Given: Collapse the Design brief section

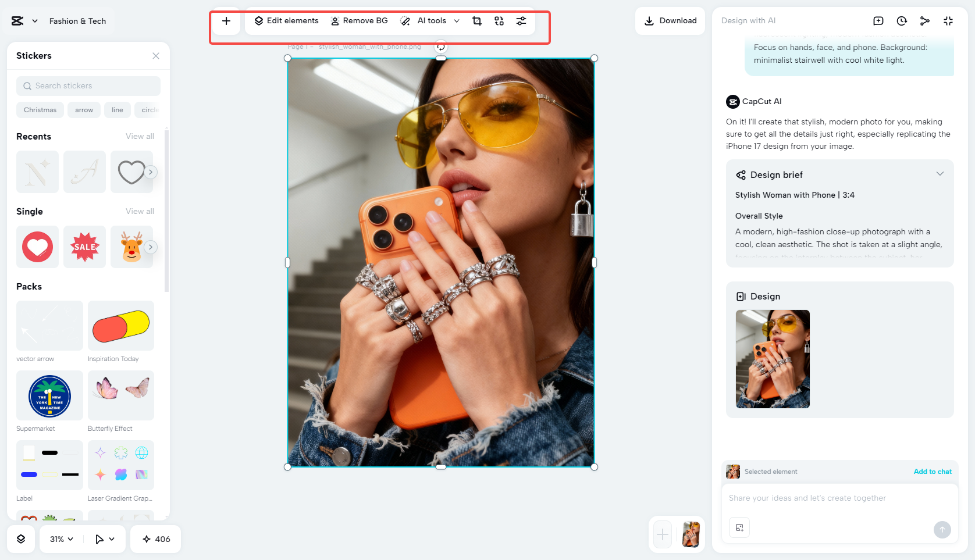Looking at the screenshot, I should click(941, 173).
